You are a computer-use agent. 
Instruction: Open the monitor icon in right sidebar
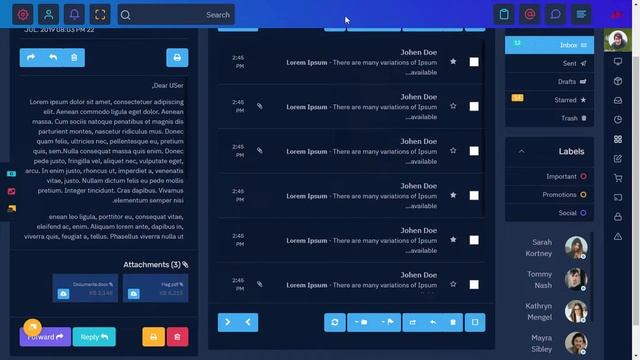coord(618,62)
